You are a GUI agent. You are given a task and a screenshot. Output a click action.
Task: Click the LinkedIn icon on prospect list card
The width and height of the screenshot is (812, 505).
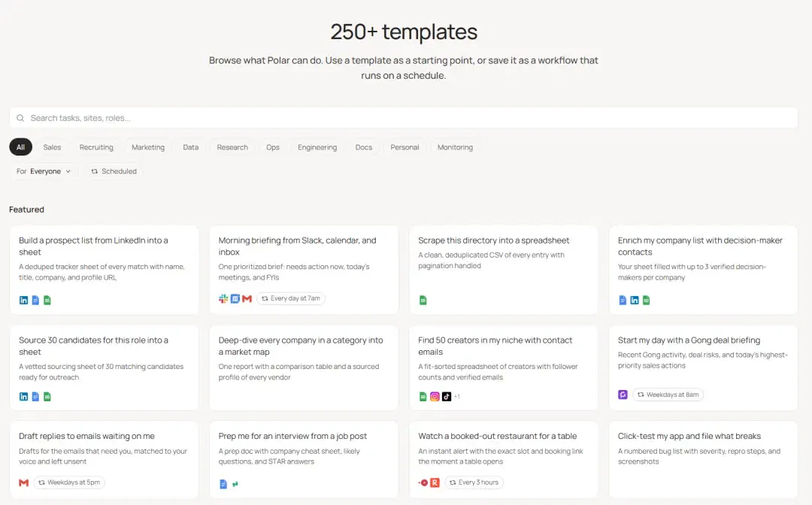click(x=24, y=300)
